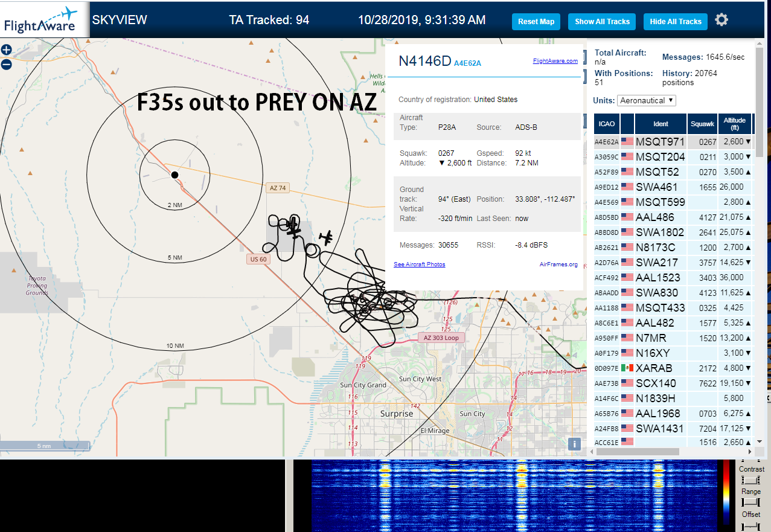Select aircraft row AAL1523
The height and width of the screenshot is (532, 771).
tap(673, 278)
